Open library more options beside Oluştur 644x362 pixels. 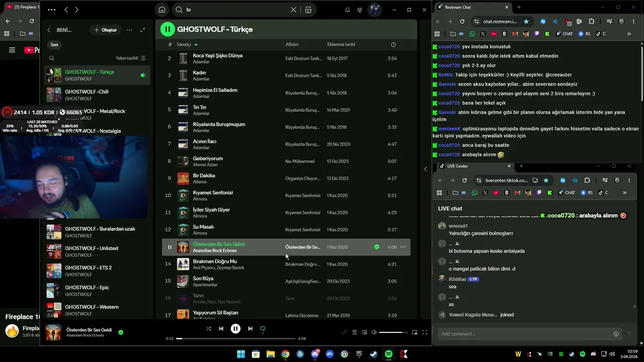pyautogui.click(x=129, y=30)
